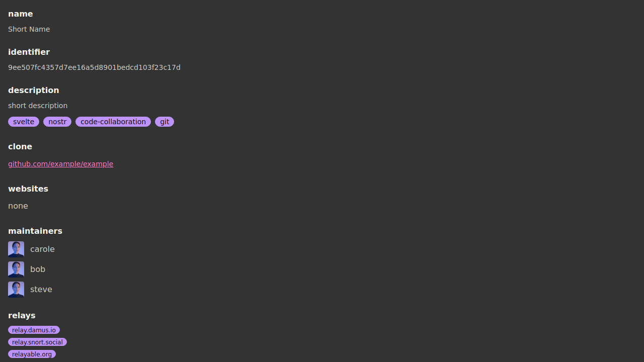Click steve's avatar image
The width and height of the screenshot is (644, 362).
16,290
